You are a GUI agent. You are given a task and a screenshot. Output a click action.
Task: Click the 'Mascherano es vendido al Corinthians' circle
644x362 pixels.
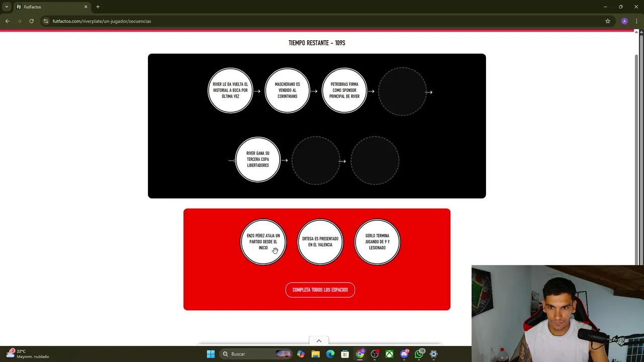[287, 90]
